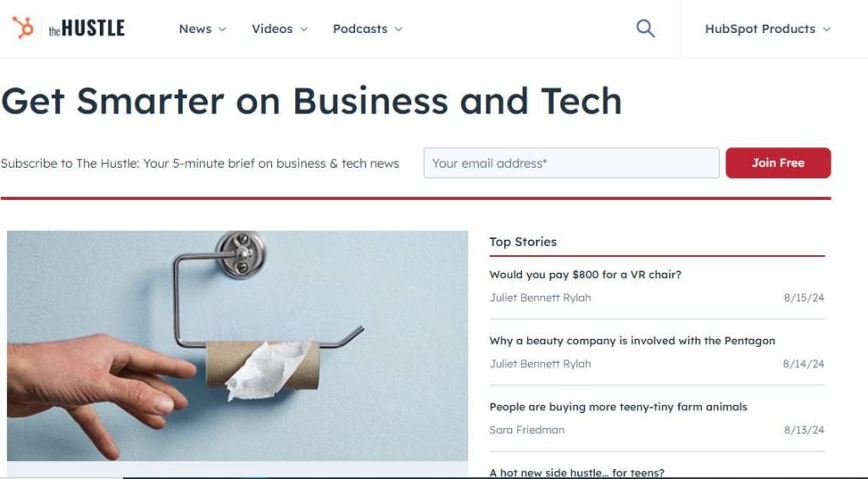Click the toilet paper roll featured image

click(237, 346)
